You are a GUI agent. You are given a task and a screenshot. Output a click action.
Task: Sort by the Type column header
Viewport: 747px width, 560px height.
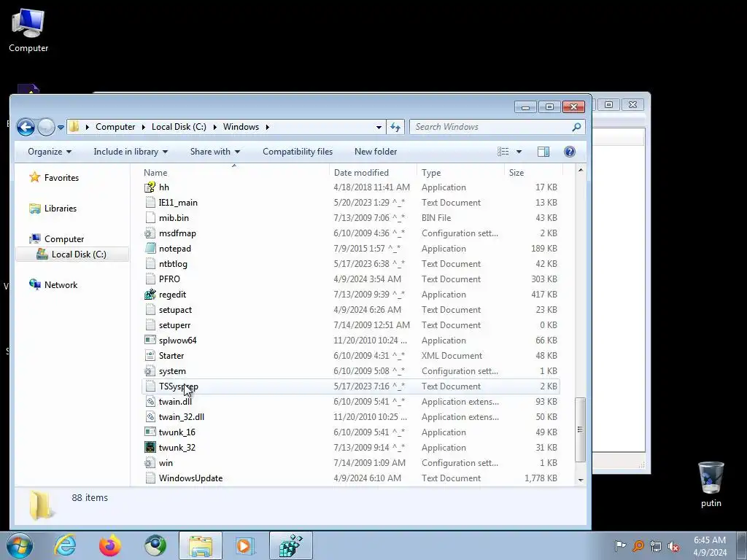click(x=460, y=172)
